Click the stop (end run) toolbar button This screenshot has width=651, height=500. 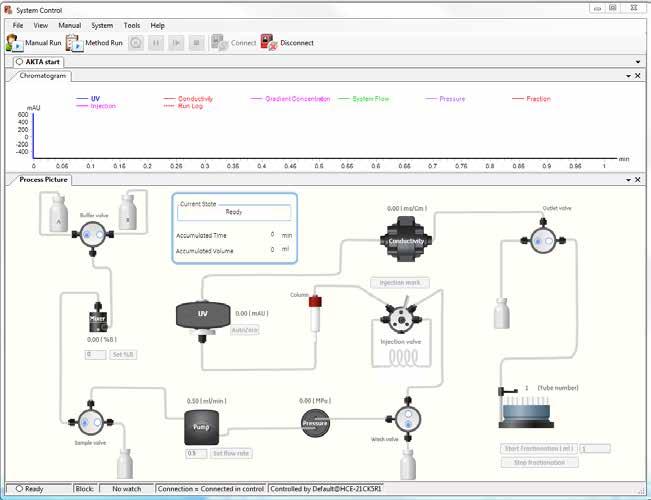pyautogui.click(x=196, y=43)
